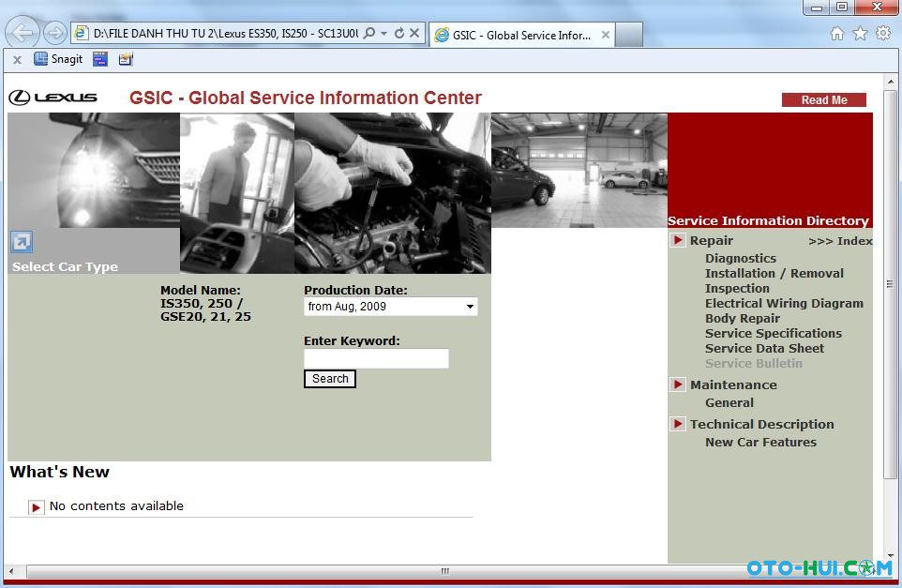The width and height of the screenshot is (902, 588).
Task: Click the No contents available text
Action: pyautogui.click(x=116, y=505)
